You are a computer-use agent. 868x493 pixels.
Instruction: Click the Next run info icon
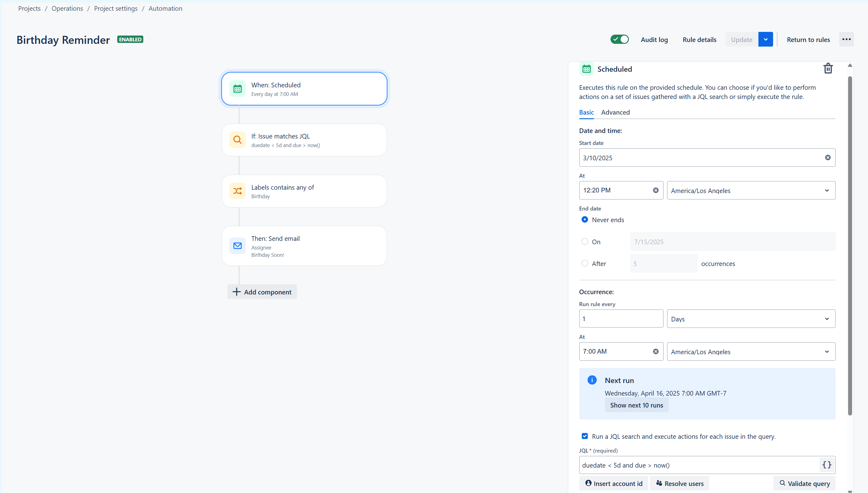592,380
